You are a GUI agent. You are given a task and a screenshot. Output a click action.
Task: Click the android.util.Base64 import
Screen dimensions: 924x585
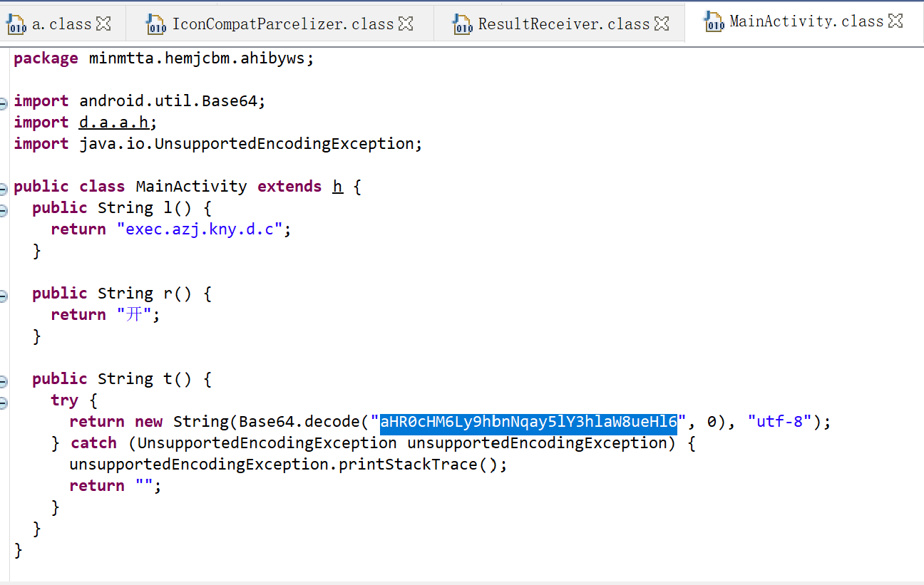pos(168,101)
